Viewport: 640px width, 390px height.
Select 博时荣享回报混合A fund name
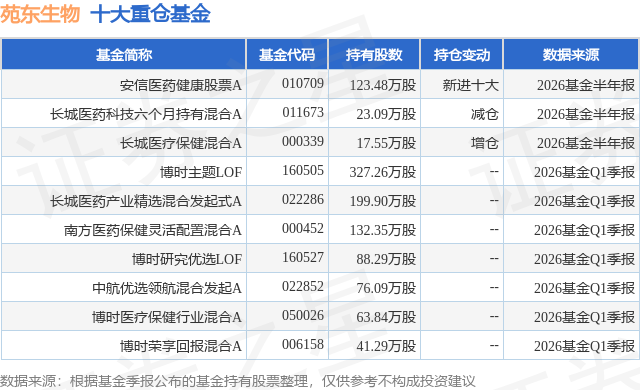[180, 346]
